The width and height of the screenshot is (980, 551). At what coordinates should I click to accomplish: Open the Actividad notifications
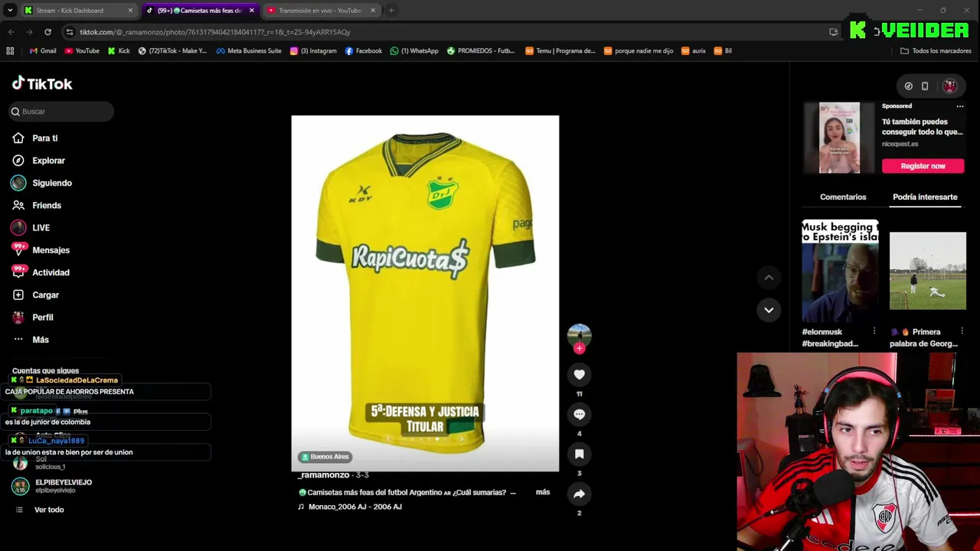pyautogui.click(x=41, y=272)
